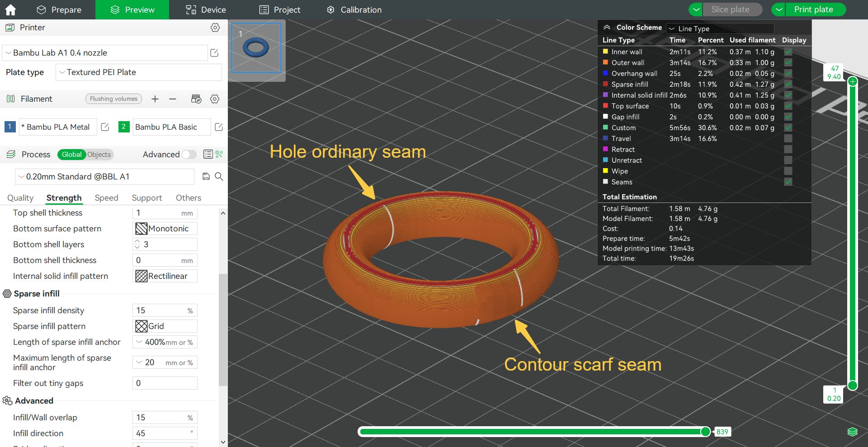Click the Print plate button

tap(813, 9)
